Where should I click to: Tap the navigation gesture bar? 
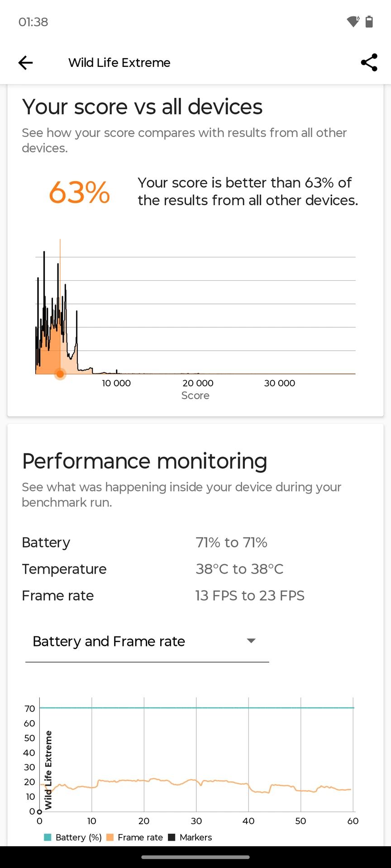[195, 857]
